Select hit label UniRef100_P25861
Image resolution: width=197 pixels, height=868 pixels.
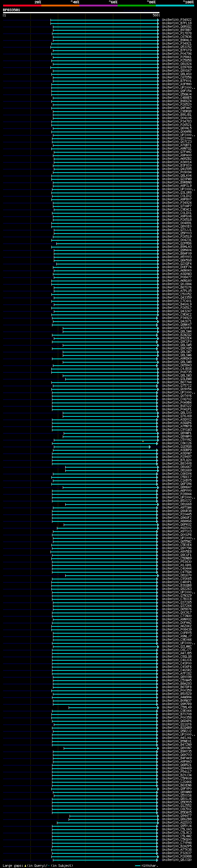(x=176, y=57)
